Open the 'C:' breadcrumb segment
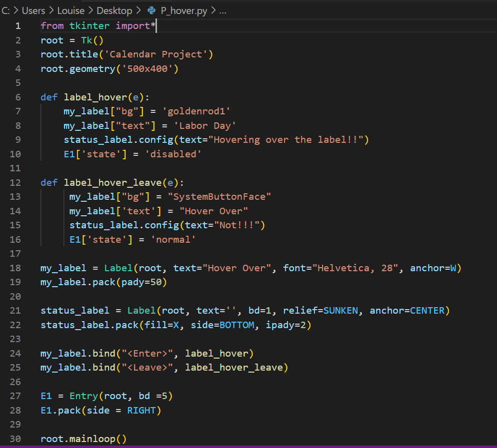The image size is (497, 448). (x=5, y=11)
